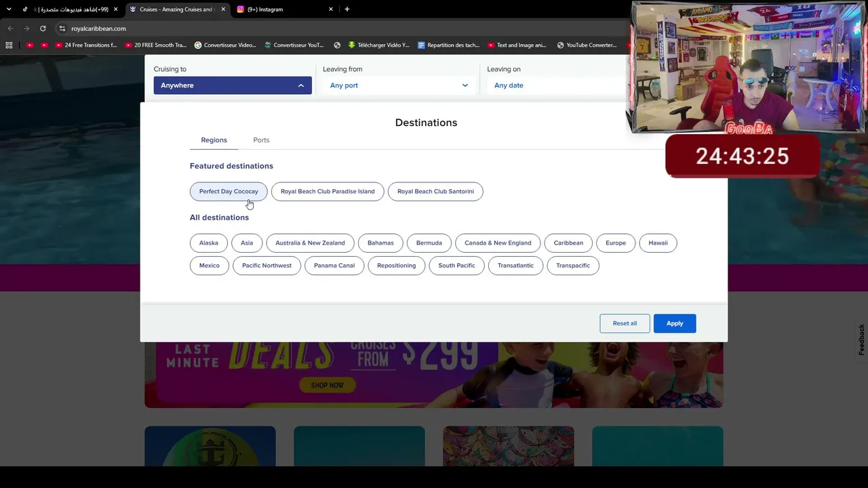This screenshot has height=488, width=868.
Task: Open the apps grid in bookmarks bar
Action: (x=9, y=45)
